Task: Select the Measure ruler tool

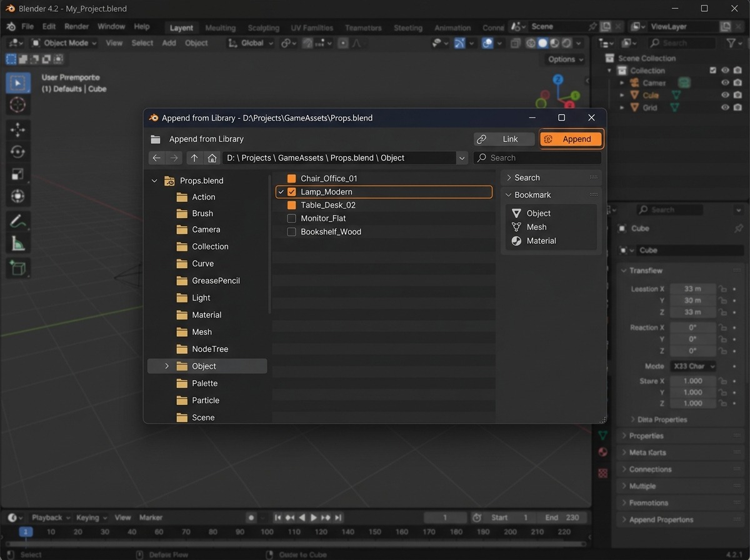Action: (x=18, y=244)
